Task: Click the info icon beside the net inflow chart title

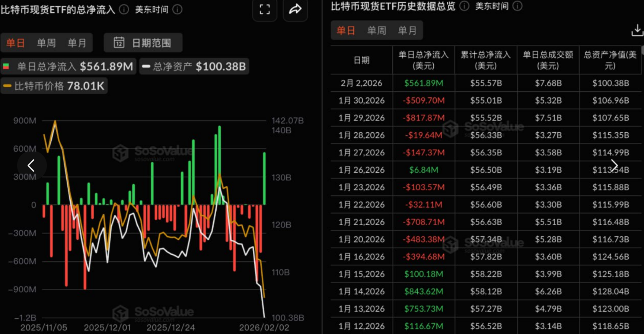Action: coord(124,9)
